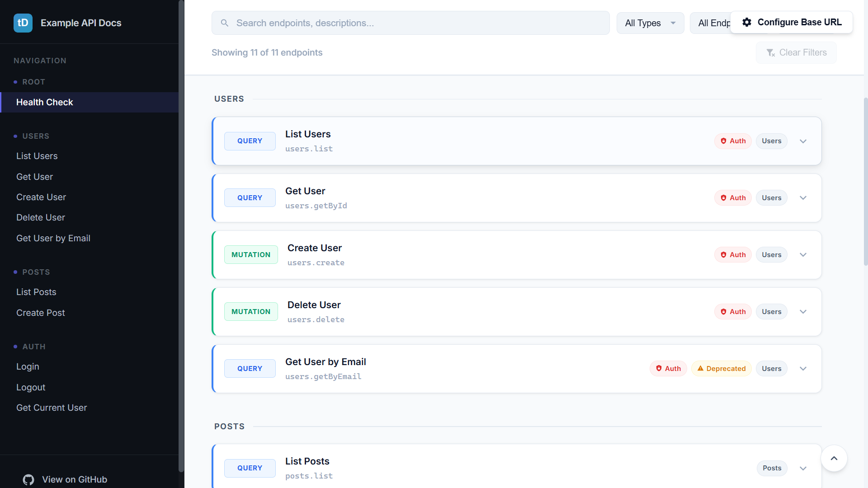This screenshot has height=488, width=868.
Task: Click the ROOT section header in sidebar
Action: tap(34, 82)
